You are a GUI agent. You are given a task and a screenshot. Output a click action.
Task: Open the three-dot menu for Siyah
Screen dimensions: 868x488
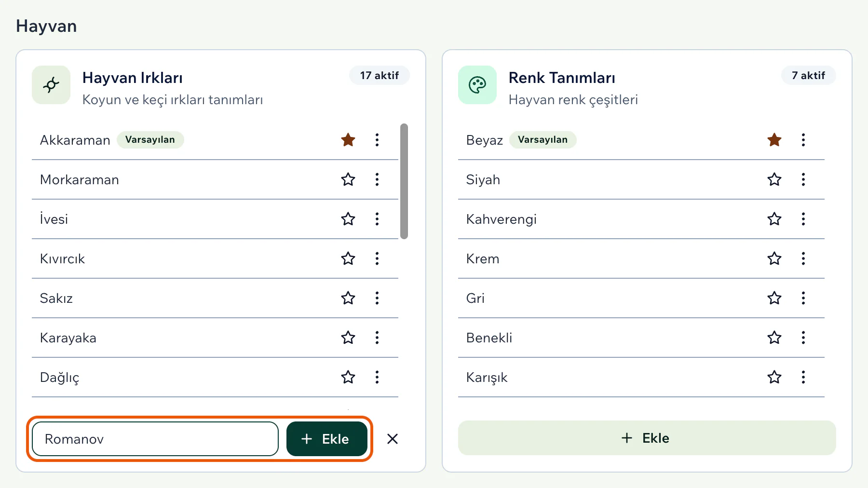point(803,179)
